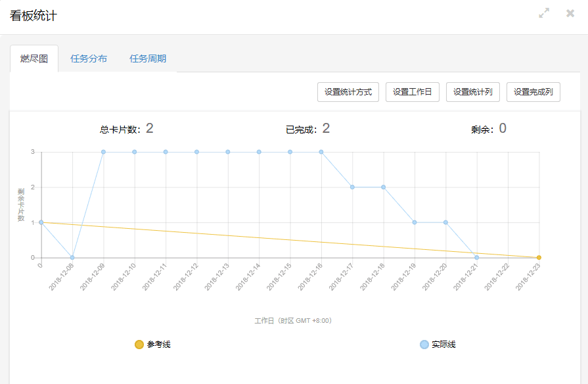Click the 参考线 legend label
Viewport: 588px width, 384px height.
point(158,345)
